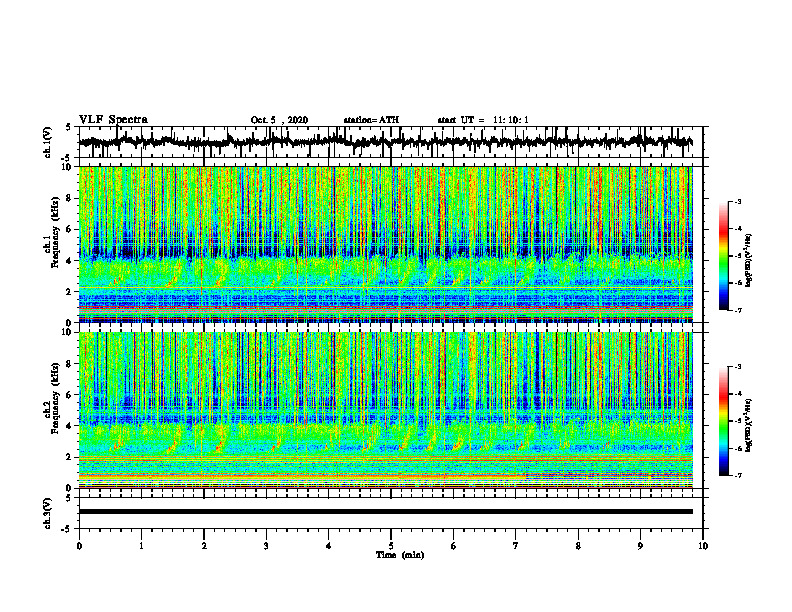Image resolution: width=792 pixels, height=612 pixels.
Task: Click tick label "9" on the time axis
Action: click(x=640, y=546)
